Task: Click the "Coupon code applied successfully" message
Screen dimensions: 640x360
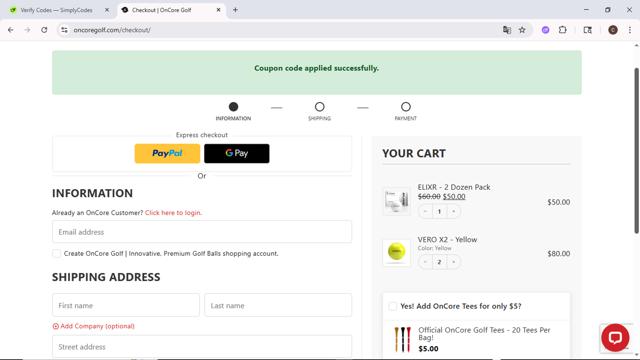Action: click(316, 68)
